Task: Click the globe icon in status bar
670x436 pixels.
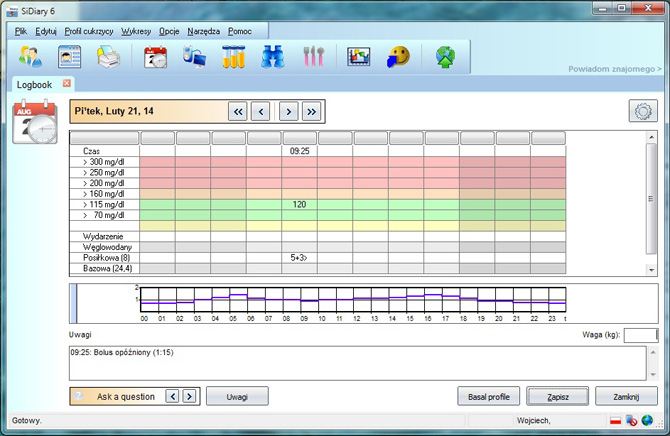Action: 647,421
